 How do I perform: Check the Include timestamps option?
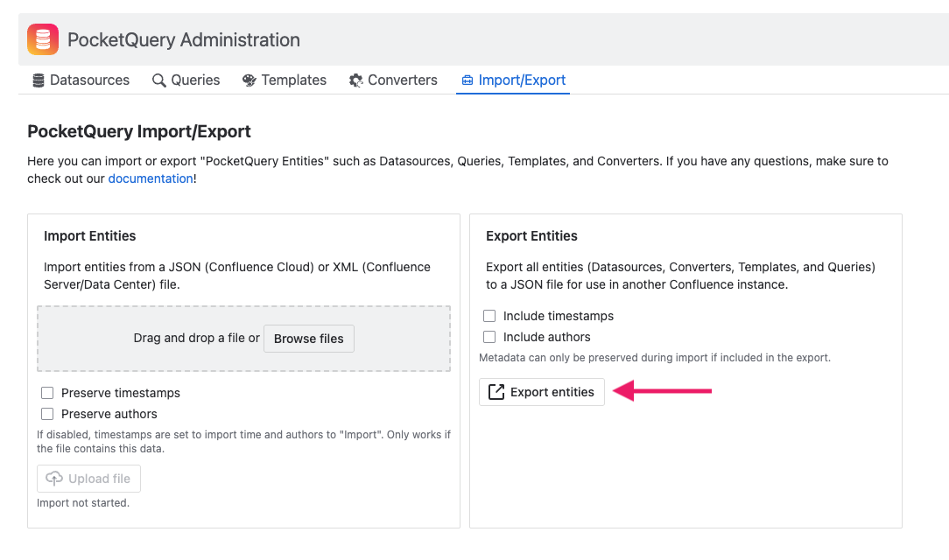(489, 316)
